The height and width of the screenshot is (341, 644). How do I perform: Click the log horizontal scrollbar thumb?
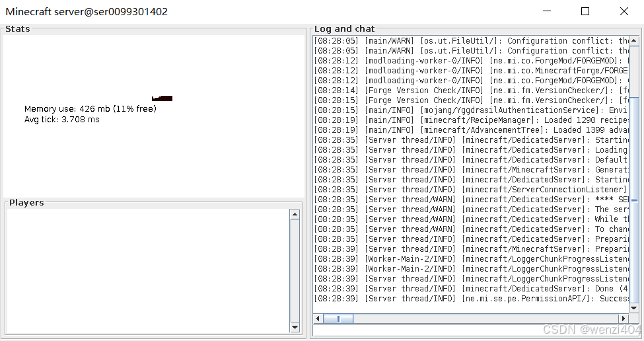(338, 319)
